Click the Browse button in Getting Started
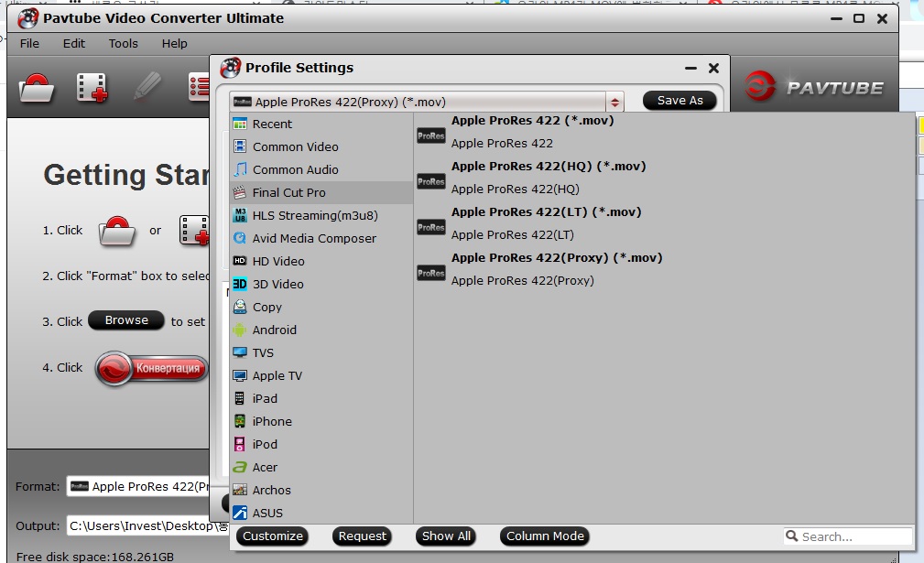 pyautogui.click(x=126, y=320)
